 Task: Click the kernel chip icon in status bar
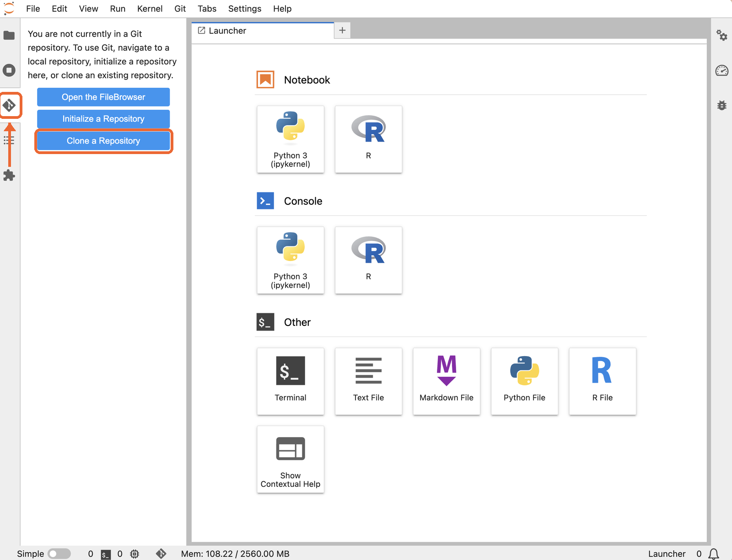coord(135,554)
